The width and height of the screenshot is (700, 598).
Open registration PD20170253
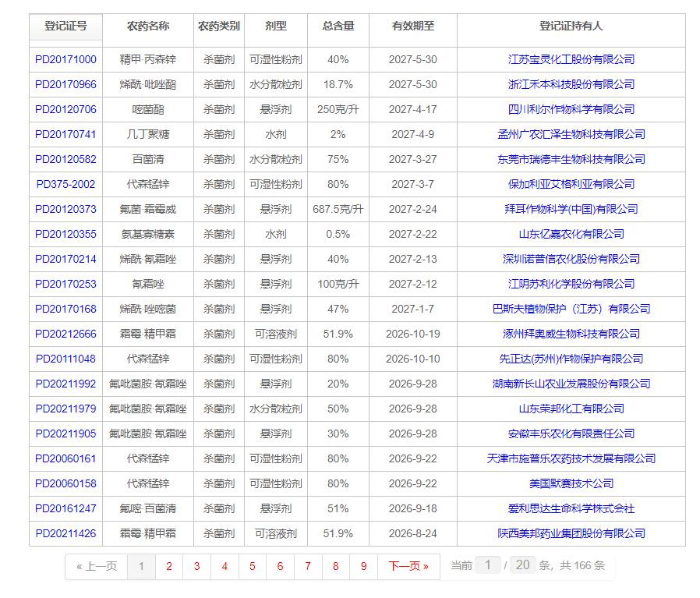(x=65, y=285)
